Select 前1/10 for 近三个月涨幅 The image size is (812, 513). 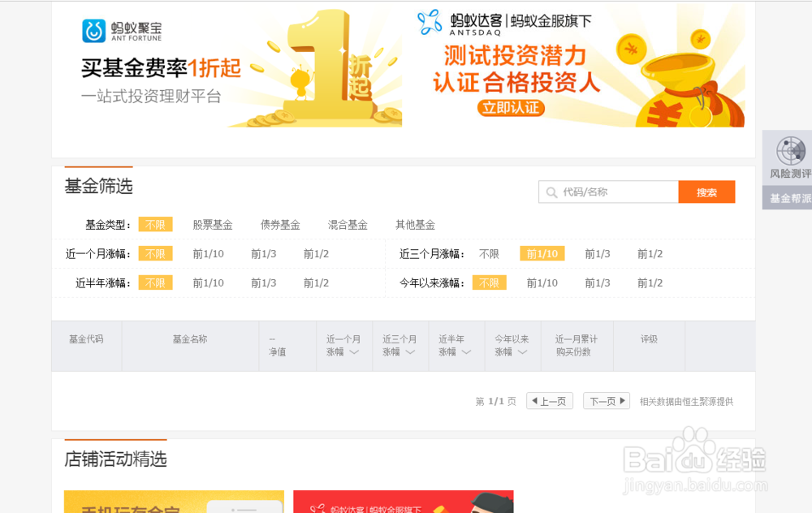(542, 253)
